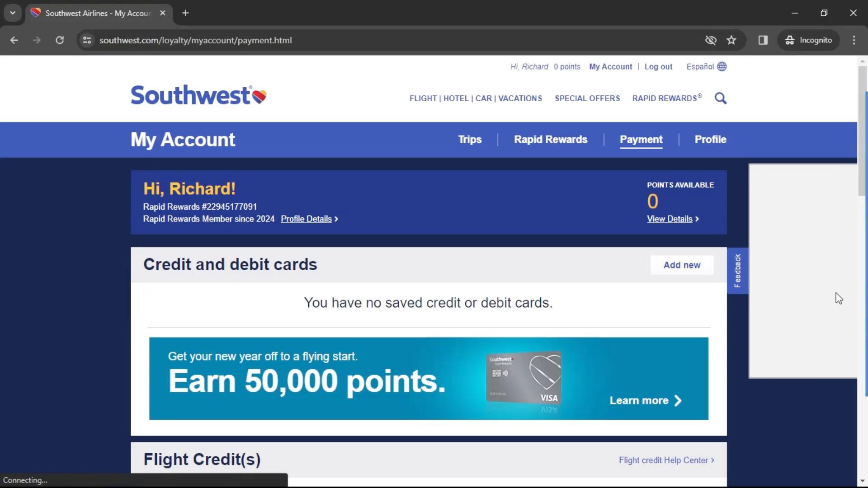Open the search icon on navbar

[x=721, y=99]
